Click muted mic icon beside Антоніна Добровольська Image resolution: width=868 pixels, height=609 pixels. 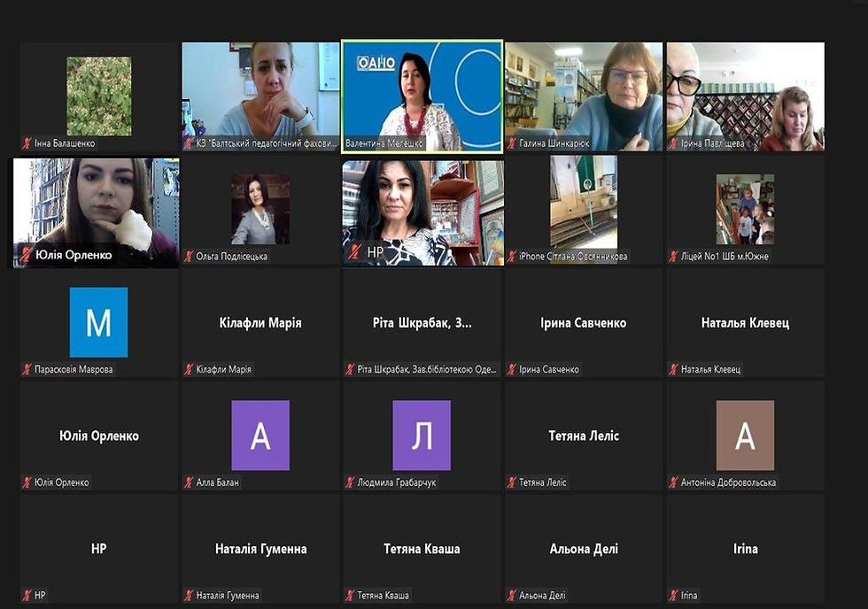point(673,482)
